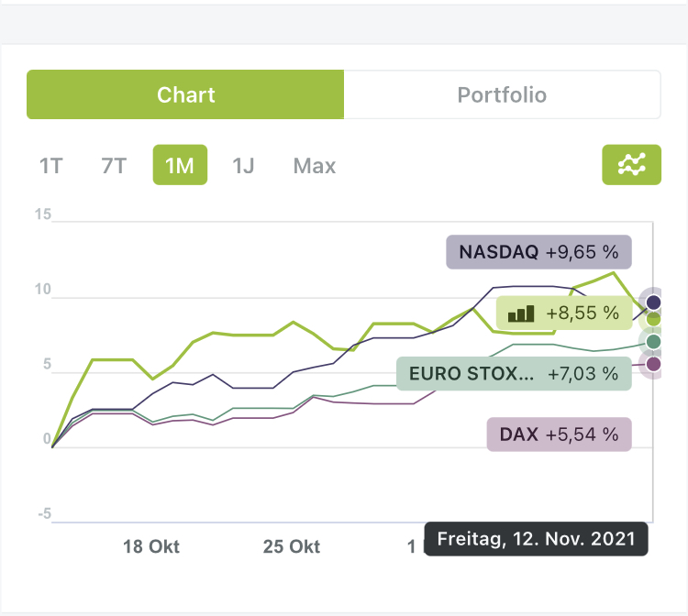Click the portfolio bar-chart icon in tooltip
688x616 pixels.
tap(521, 313)
